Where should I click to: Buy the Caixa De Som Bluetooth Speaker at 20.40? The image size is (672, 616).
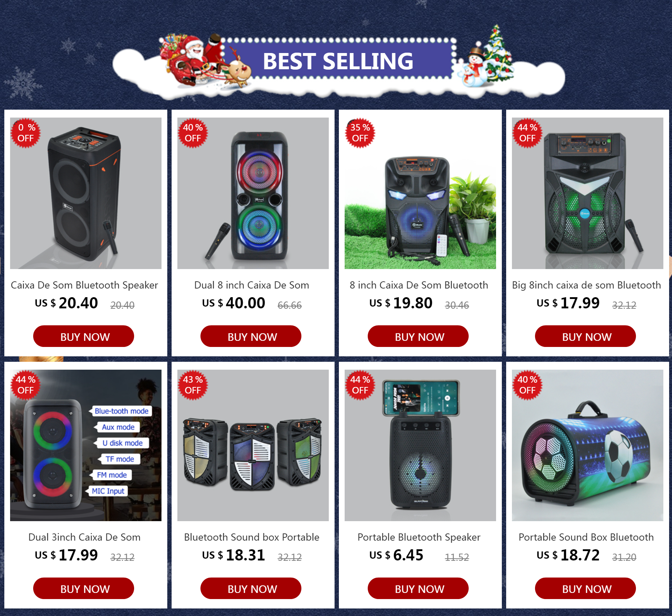tap(84, 336)
